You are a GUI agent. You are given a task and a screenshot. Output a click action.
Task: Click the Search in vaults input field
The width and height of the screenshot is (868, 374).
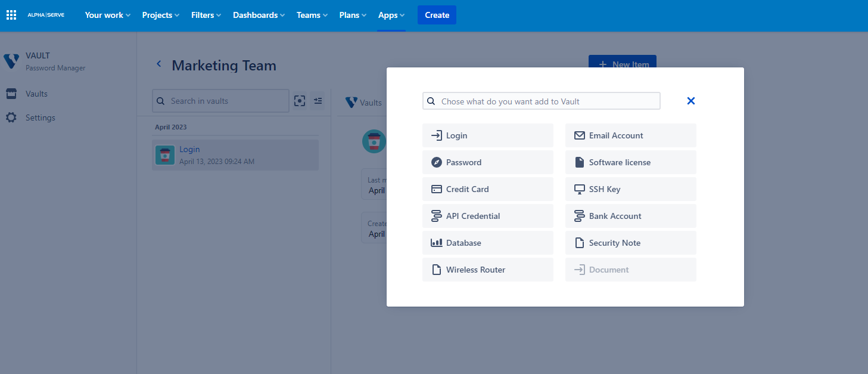click(x=220, y=101)
